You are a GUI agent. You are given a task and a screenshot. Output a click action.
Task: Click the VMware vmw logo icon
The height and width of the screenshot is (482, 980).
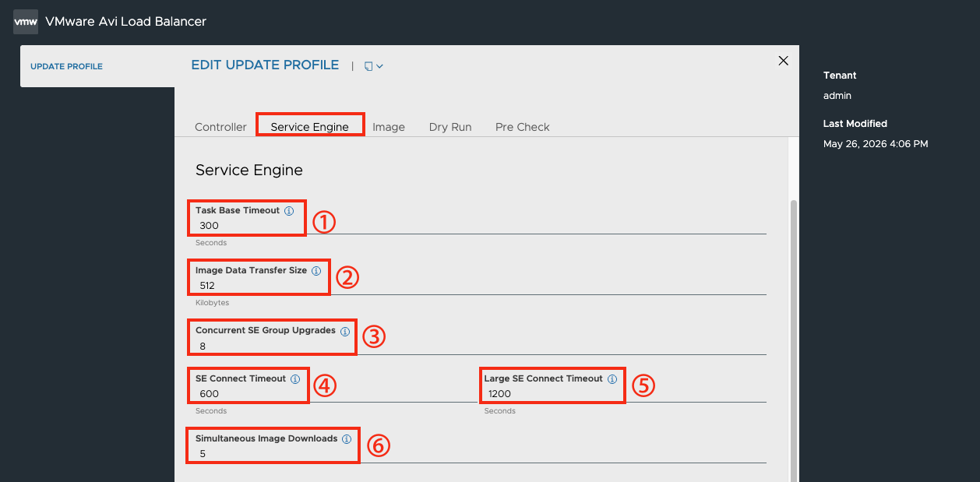click(x=26, y=22)
